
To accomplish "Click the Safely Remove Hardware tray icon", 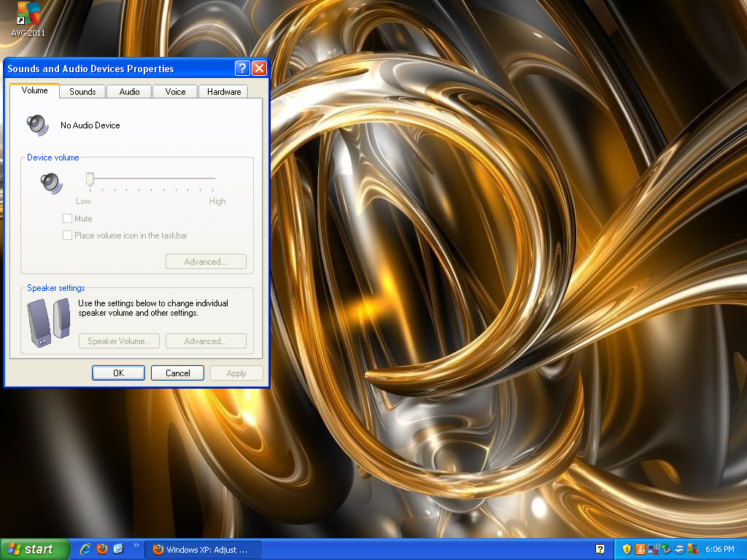I will click(667, 550).
